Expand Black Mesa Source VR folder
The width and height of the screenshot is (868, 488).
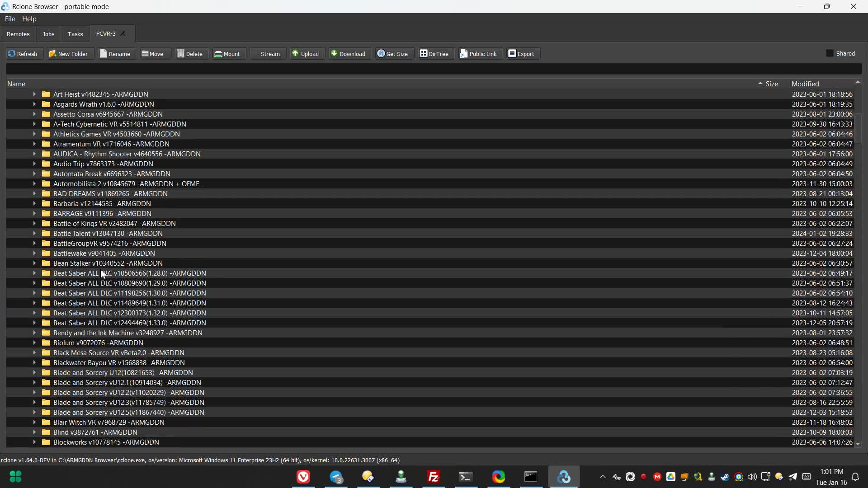(x=34, y=353)
